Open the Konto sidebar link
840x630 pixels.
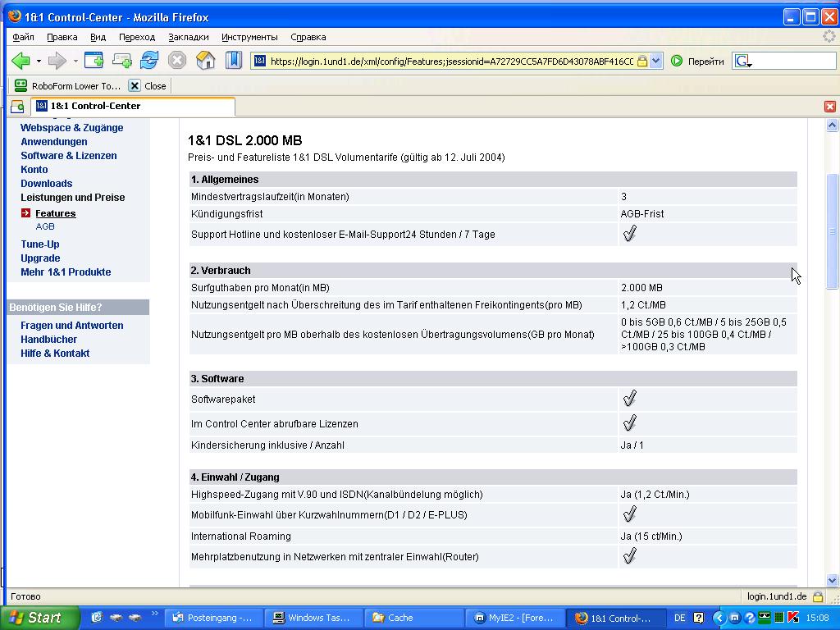pos(34,169)
